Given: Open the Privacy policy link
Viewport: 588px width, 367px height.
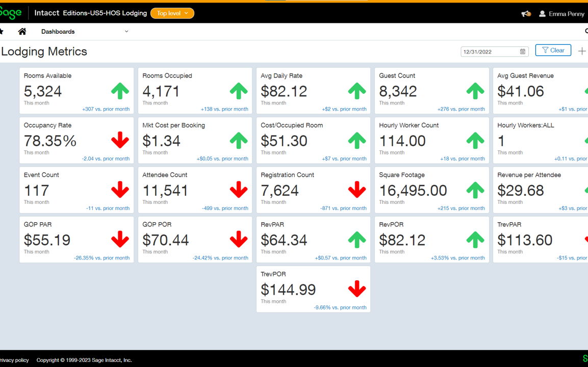Looking at the screenshot, I should coord(14,360).
